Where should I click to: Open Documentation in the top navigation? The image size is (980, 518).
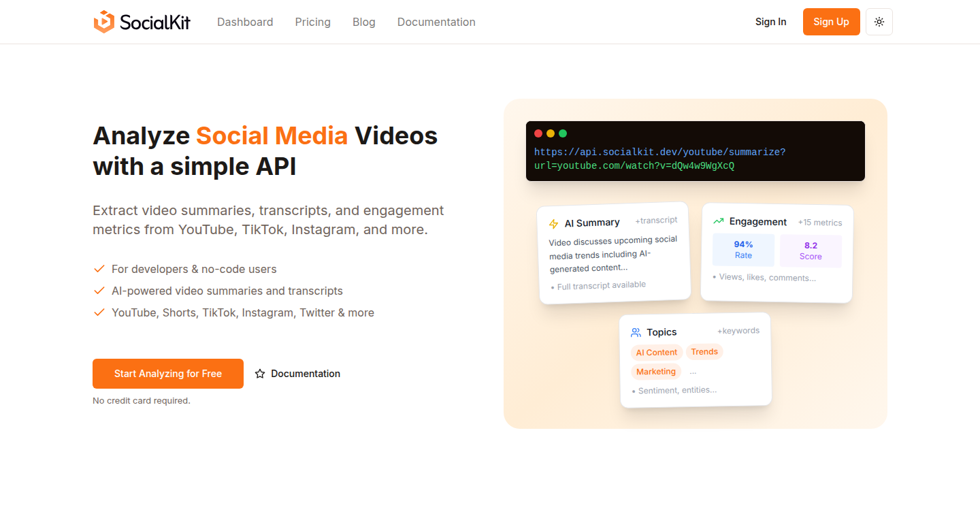tap(436, 22)
